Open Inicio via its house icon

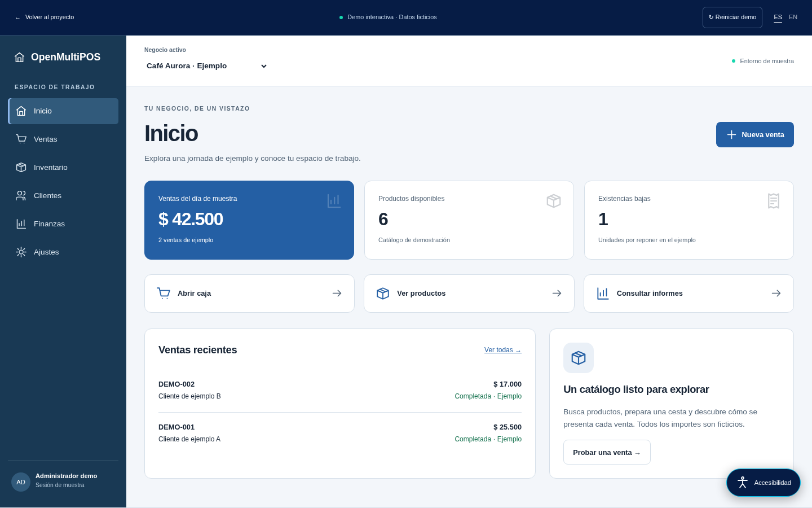(x=21, y=111)
